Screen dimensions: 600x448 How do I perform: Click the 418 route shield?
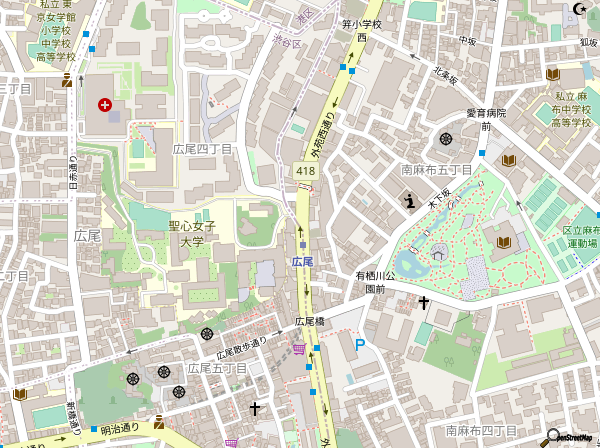(306, 172)
